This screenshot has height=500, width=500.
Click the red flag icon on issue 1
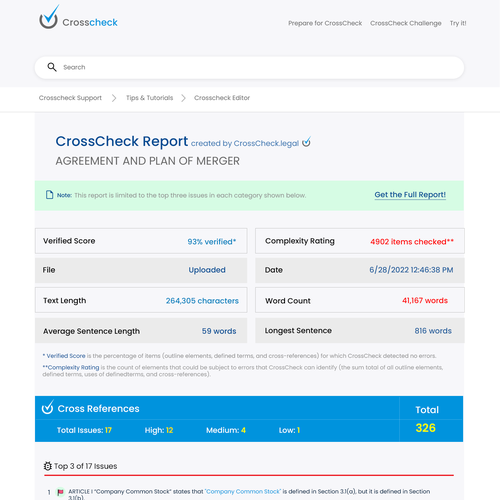click(x=60, y=492)
